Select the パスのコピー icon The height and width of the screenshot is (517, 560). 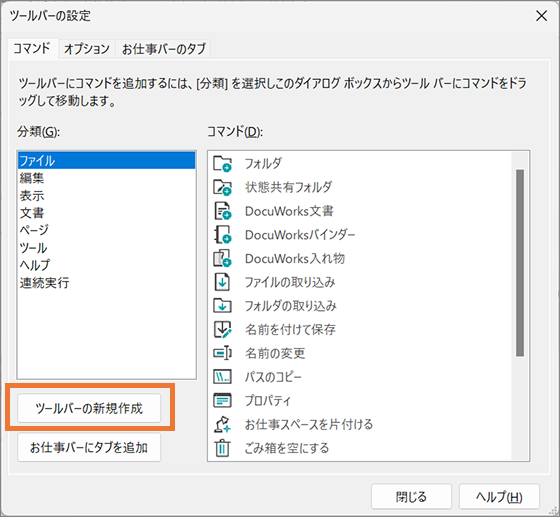[x=222, y=377]
